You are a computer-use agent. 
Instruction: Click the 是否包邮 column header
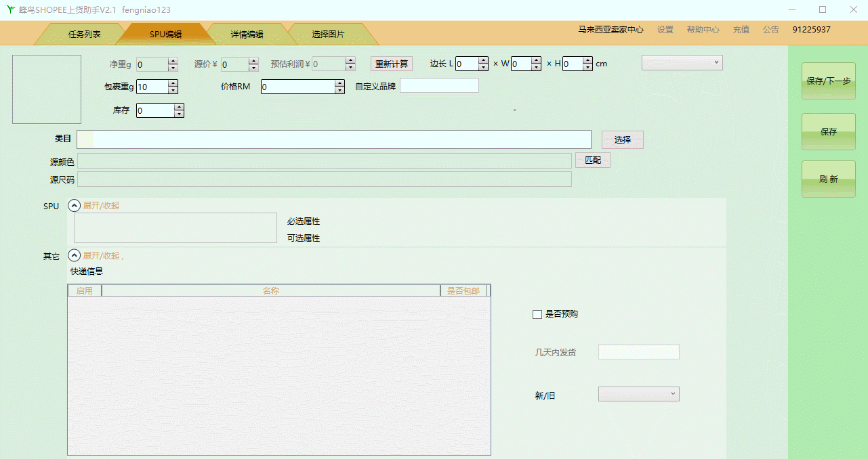click(463, 290)
